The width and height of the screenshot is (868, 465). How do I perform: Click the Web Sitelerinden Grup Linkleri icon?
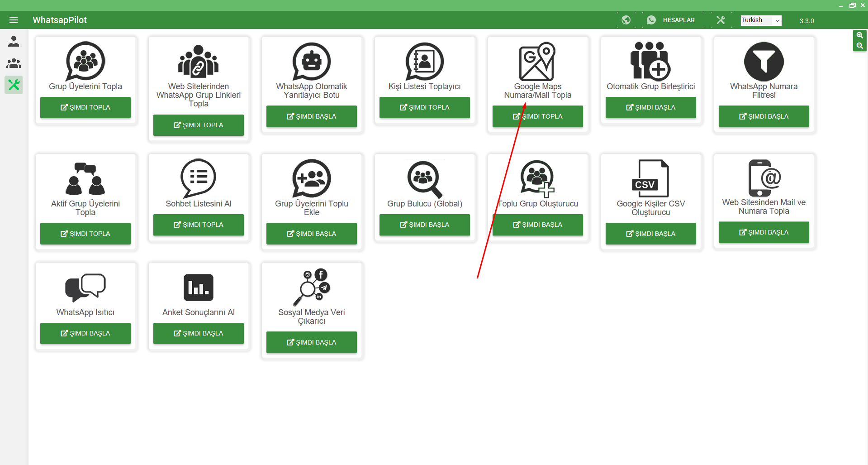(x=199, y=61)
